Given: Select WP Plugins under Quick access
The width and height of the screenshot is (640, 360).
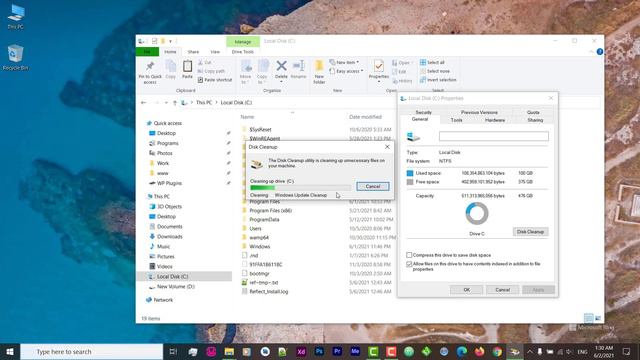Looking at the screenshot, I should point(169,183).
